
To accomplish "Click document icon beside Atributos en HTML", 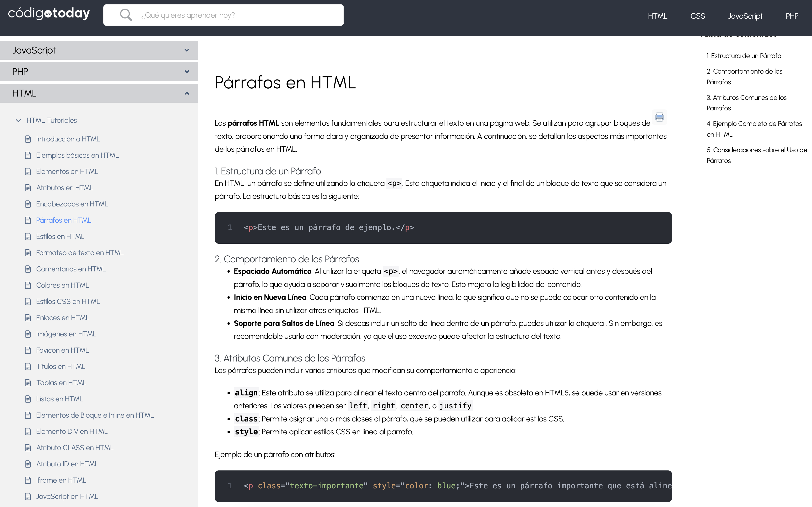I will click(28, 188).
